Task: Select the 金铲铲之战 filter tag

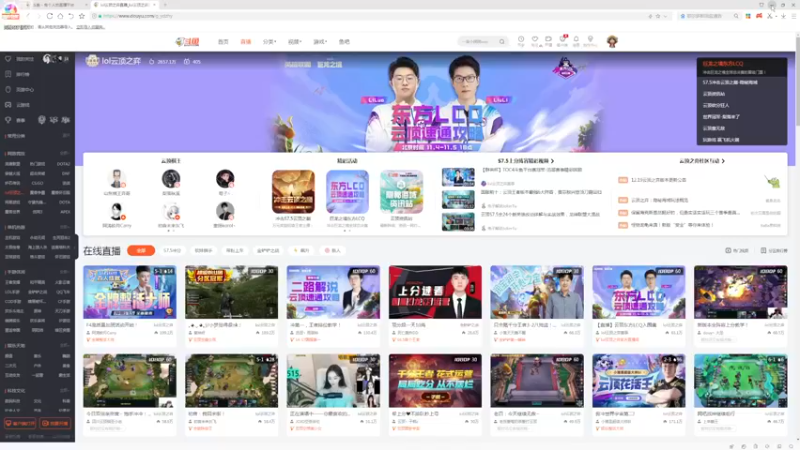Action: (x=268, y=251)
